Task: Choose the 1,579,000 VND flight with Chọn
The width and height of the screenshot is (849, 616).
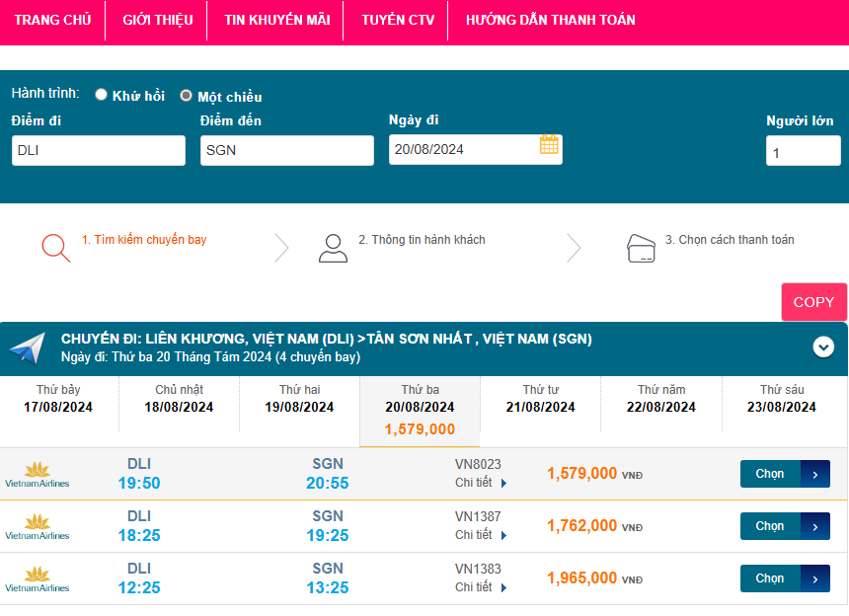Action: [x=784, y=474]
